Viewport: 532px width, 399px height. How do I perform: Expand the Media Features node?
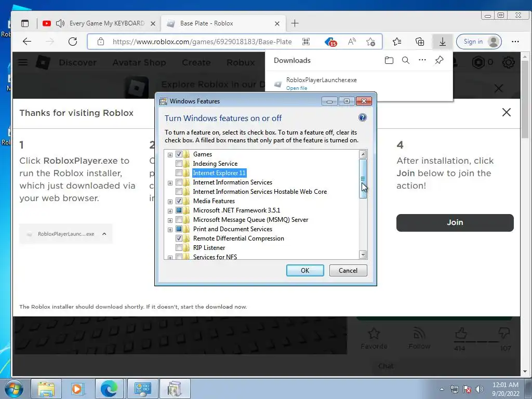pos(170,202)
